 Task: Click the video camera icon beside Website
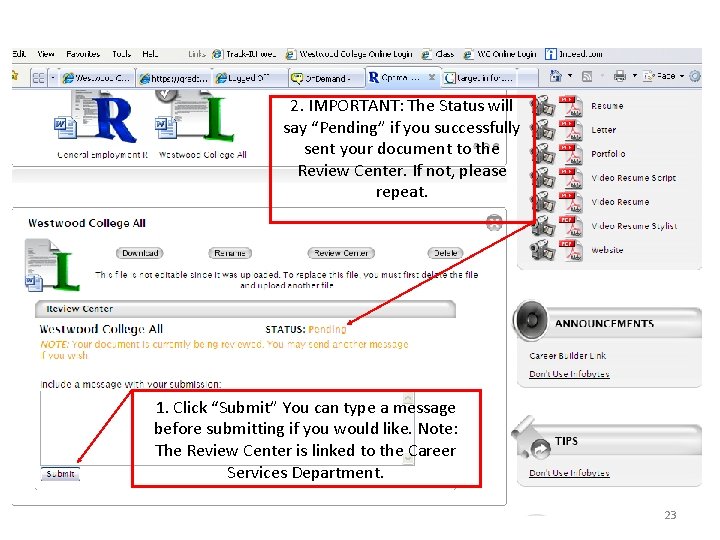(x=543, y=250)
